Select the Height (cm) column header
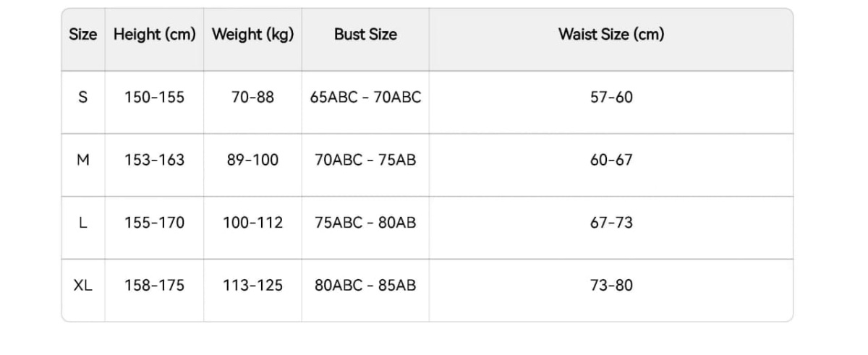 pyautogui.click(x=154, y=34)
